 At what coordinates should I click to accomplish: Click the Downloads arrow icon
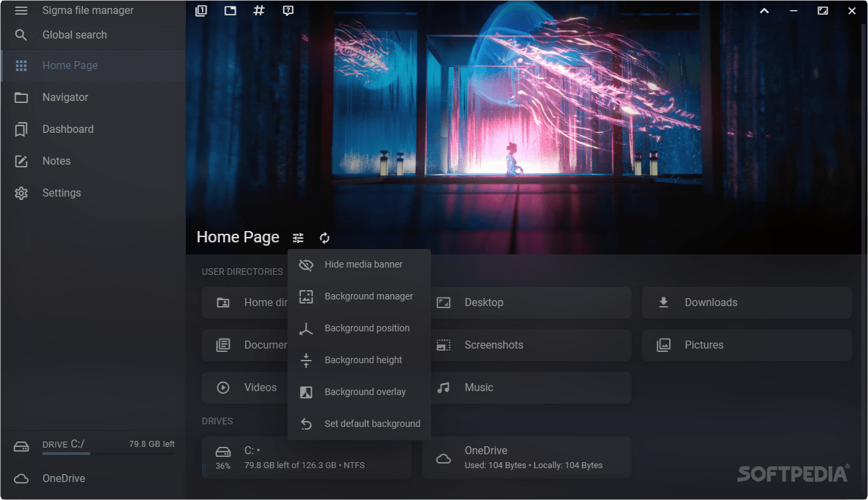(663, 303)
